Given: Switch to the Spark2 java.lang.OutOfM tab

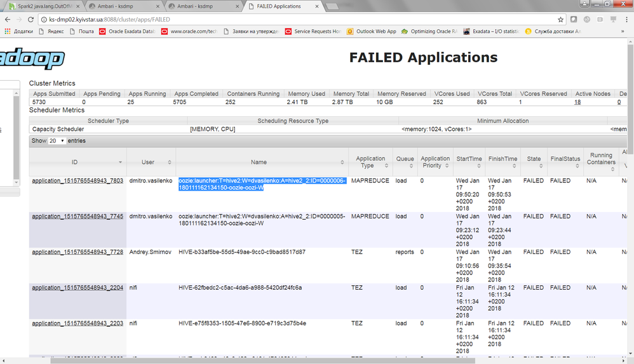Looking at the screenshot, I should pos(44,6).
